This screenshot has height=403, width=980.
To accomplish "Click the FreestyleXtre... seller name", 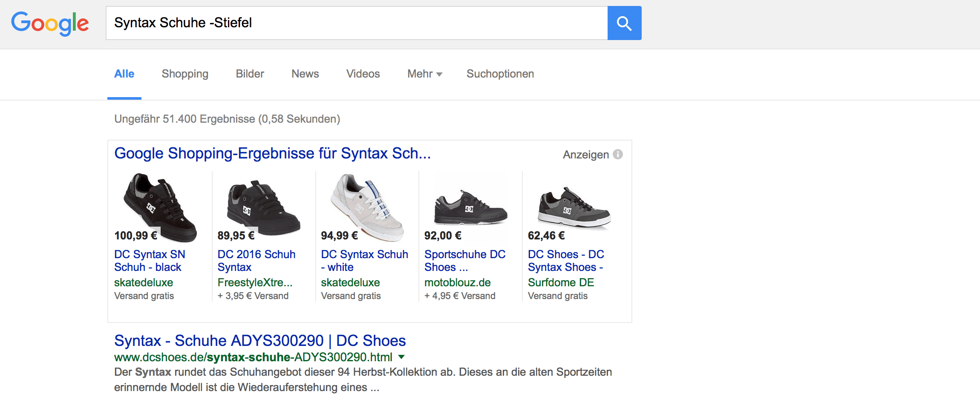I will point(255,282).
